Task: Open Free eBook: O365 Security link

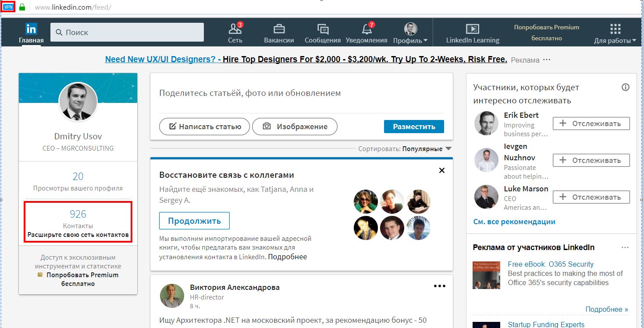Action: click(x=551, y=265)
